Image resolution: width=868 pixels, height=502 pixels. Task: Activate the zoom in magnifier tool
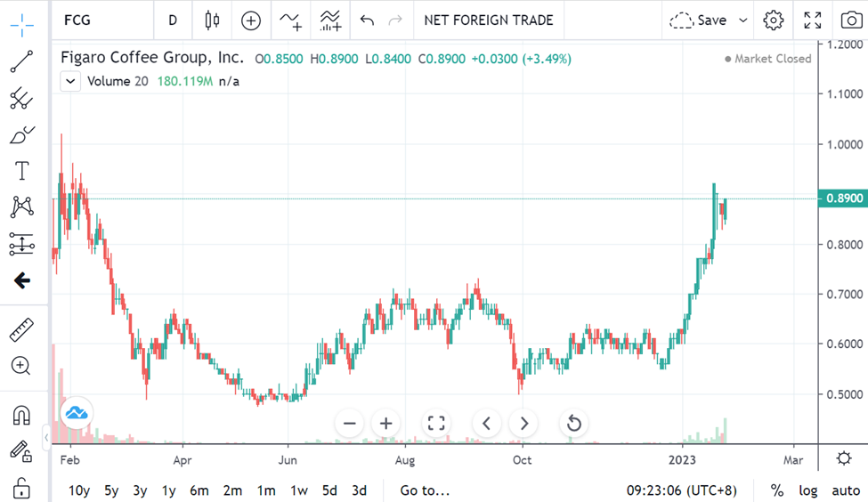(21, 366)
